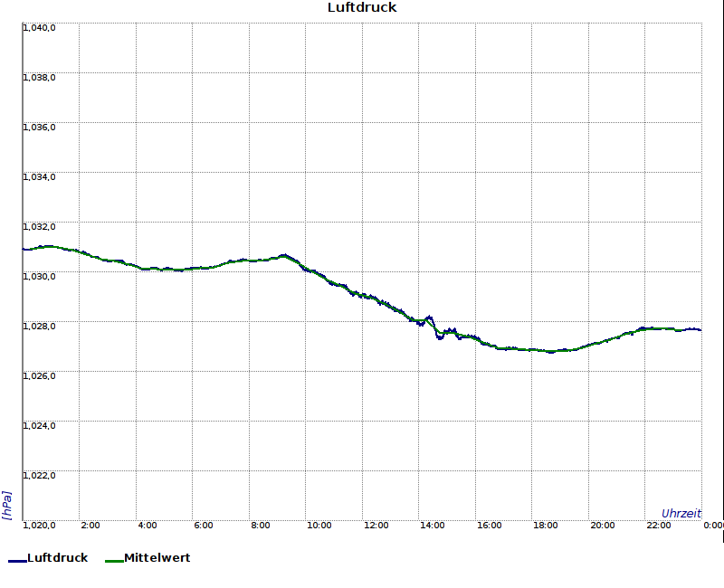
Task: Select the Luftdruck legend label
Action: (58, 557)
